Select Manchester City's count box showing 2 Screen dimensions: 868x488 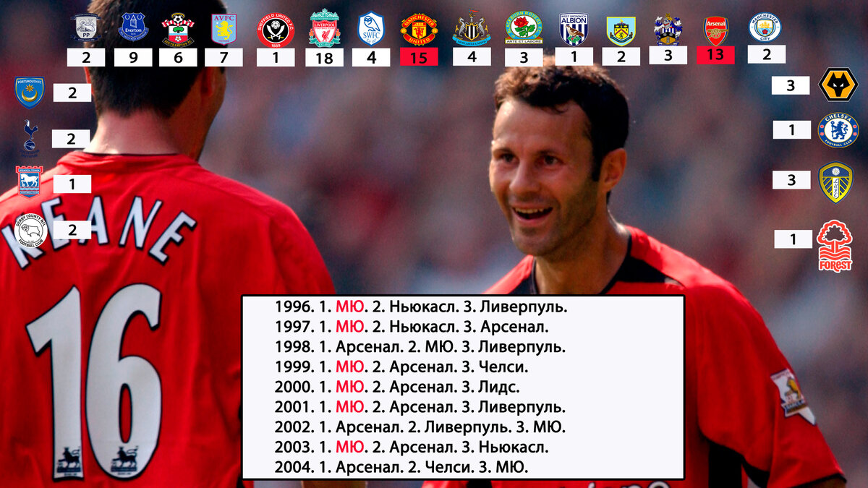[766, 54]
